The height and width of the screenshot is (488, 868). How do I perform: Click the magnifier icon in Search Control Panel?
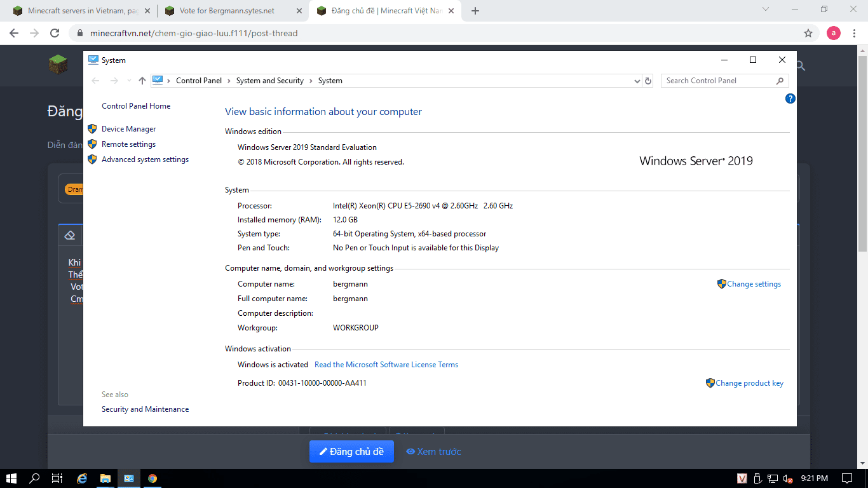[780, 81]
